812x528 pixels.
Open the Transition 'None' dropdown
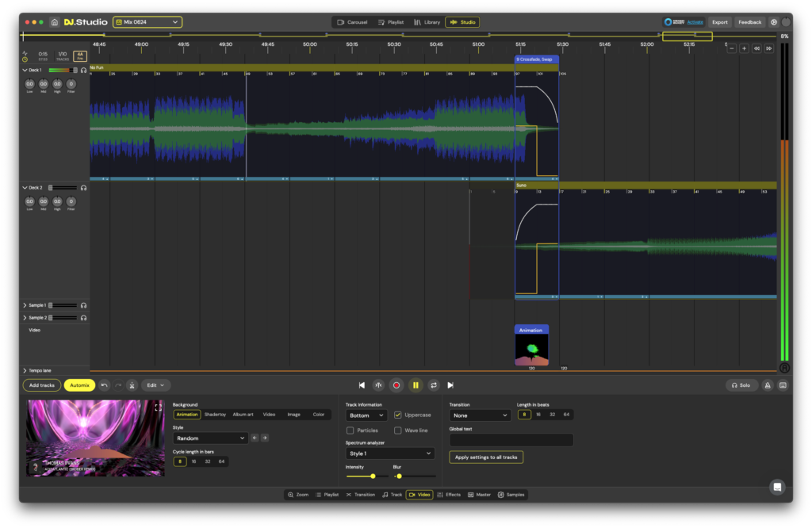[x=480, y=415]
